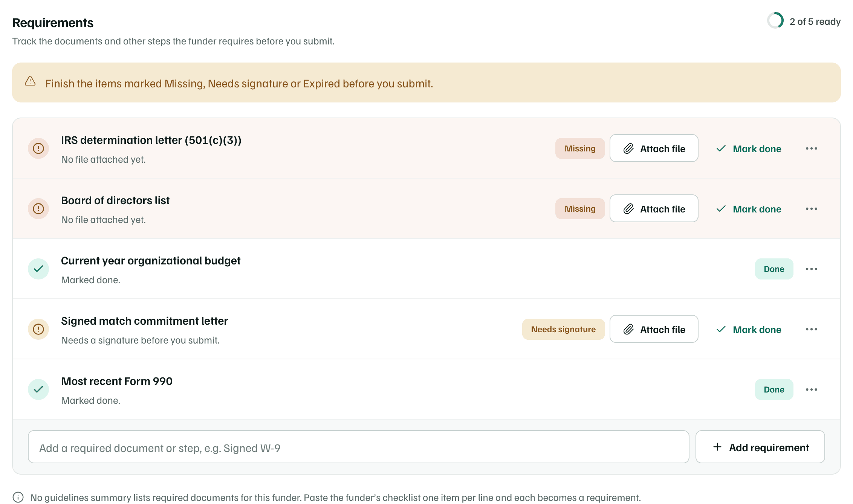Select the 'Current year organizational budget' title
The height and width of the screenshot is (504, 853).
coord(151,261)
